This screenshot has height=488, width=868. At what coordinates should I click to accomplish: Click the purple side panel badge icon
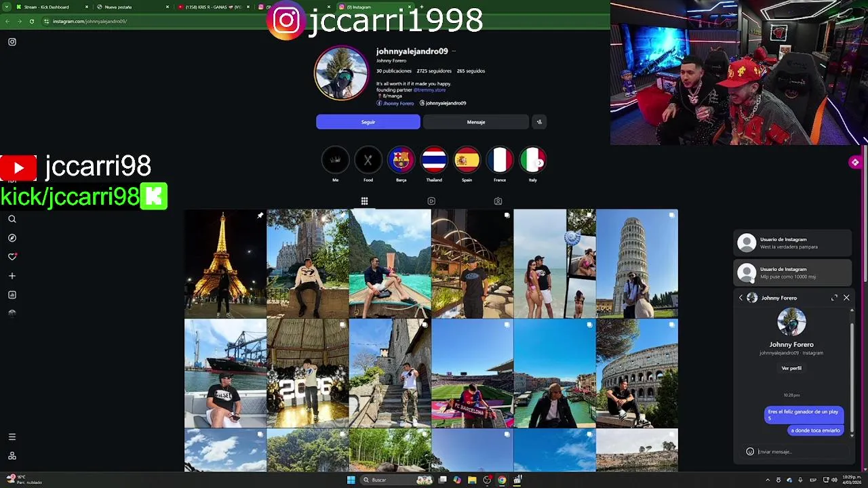[855, 162]
